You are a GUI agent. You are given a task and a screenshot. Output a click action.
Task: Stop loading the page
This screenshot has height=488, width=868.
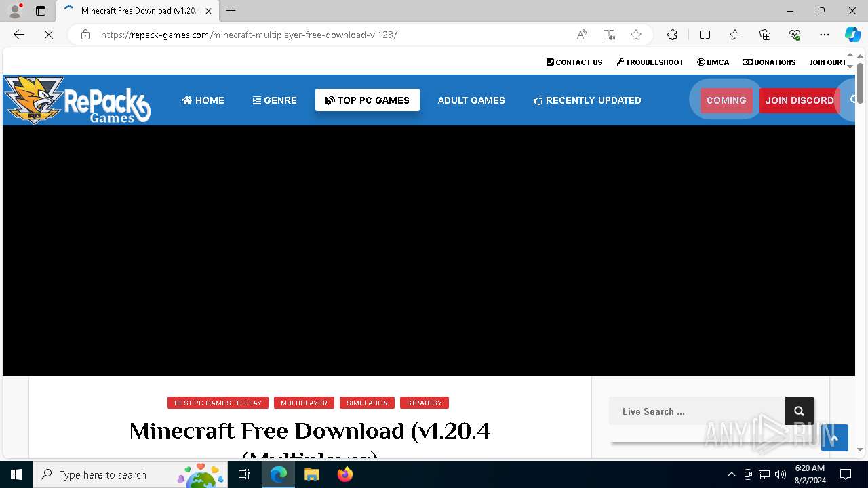pyautogui.click(x=49, y=35)
